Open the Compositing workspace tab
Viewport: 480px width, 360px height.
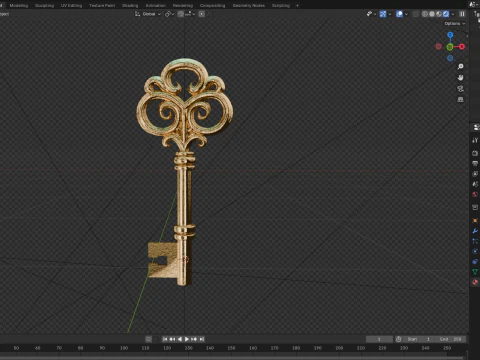pos(212,5)
